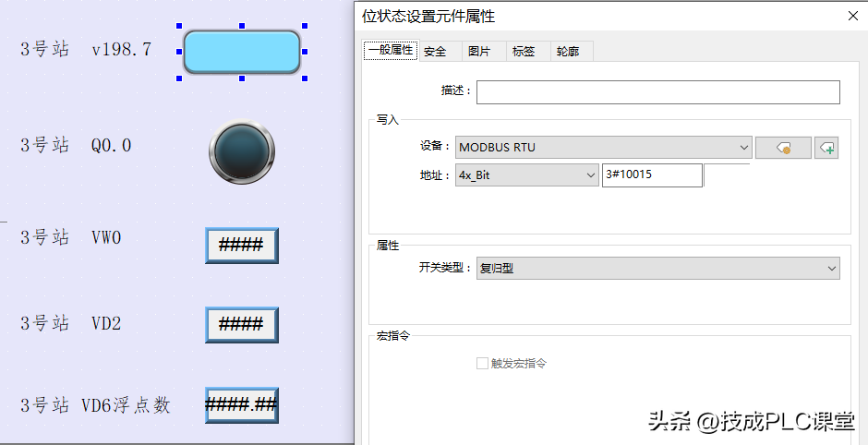Close the 位状态设置元件属性 dialog
Screen dimensions: 868x445
(850, 16)
